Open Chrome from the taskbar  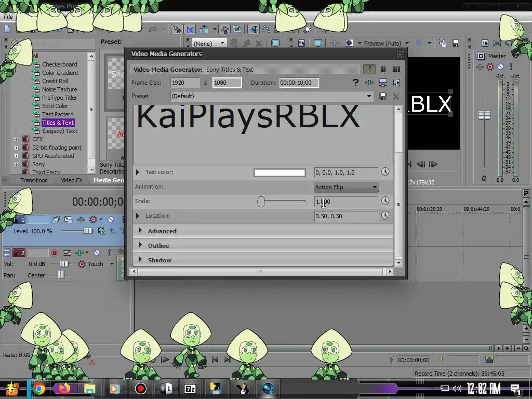tap(39, 389)
